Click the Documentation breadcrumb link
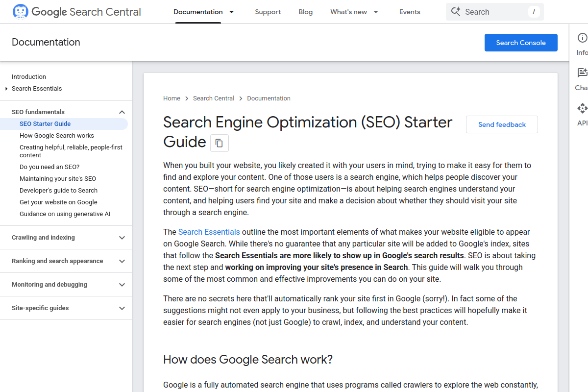Screen dimensions: 588x392 [269, 98]
